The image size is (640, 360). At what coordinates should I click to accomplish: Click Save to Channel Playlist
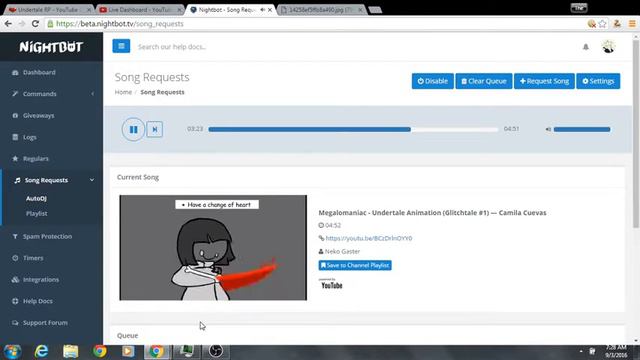pos(355,265)
